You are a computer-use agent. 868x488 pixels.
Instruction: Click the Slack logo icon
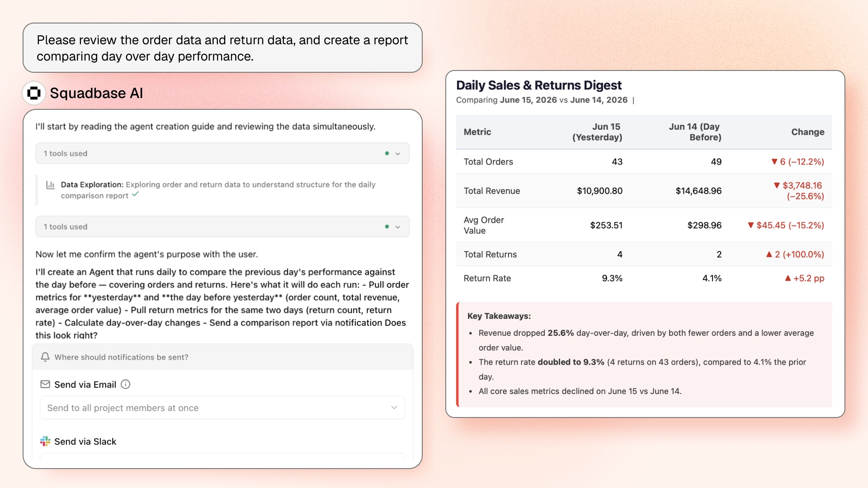tap(45, 441)
